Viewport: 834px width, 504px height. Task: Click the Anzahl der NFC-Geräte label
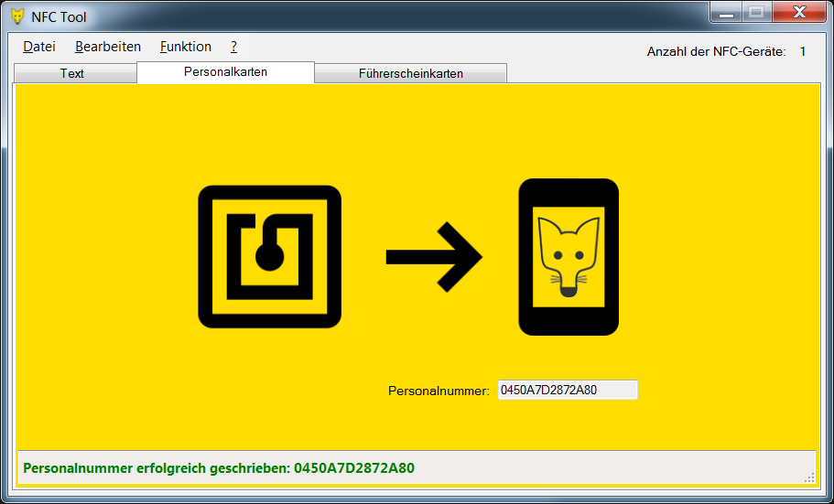[x=716, y=51]
